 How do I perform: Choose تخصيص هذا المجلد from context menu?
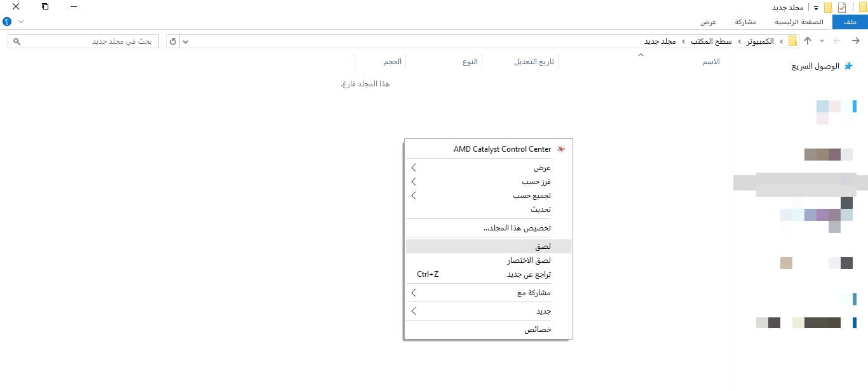click(489, 228)
